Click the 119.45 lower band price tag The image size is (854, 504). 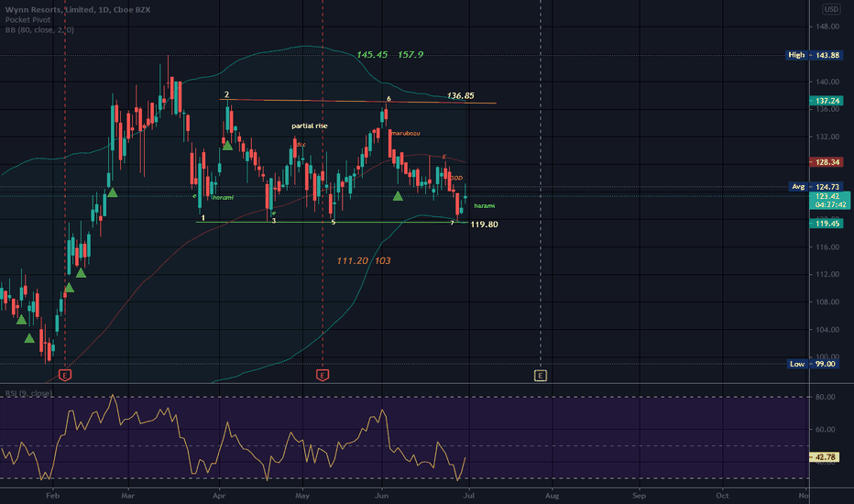coord(827,224)
